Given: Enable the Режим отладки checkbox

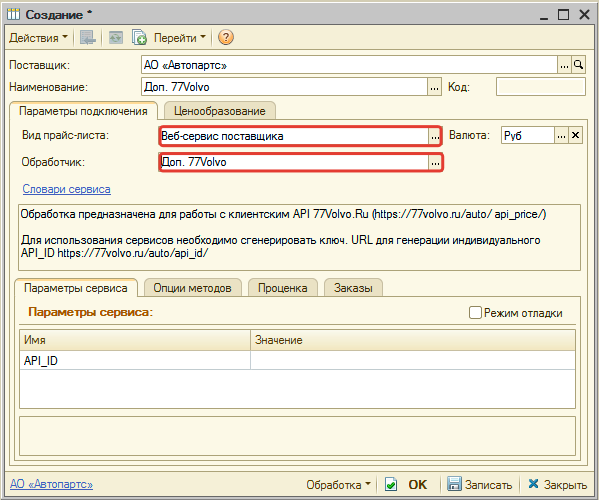Looking at the screenshot, I should click(x=475, y=312).
